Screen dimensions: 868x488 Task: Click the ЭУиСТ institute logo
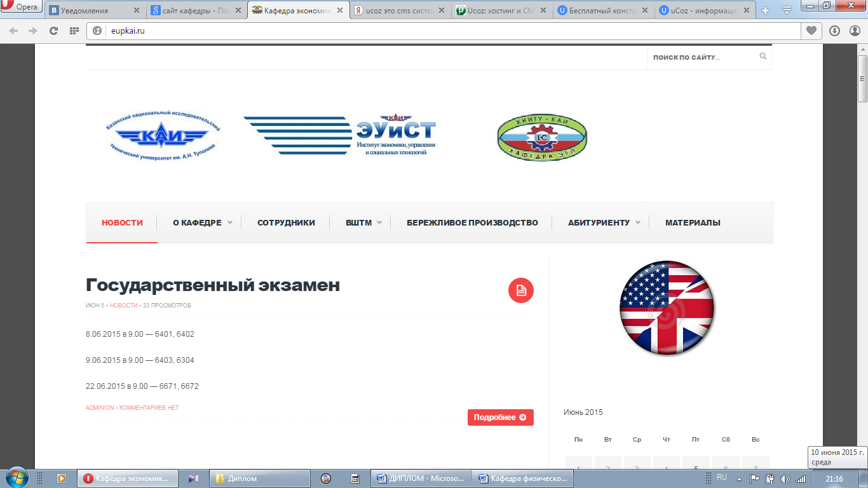[340, 135]
